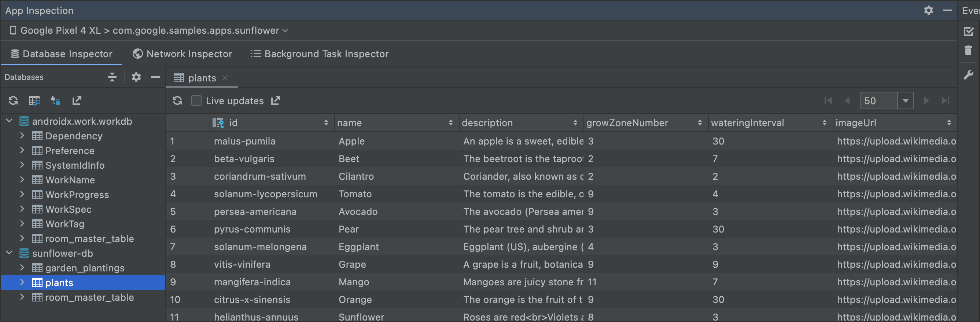Expand the garden_plantings table node
Screen dimensions: 980x322
22,268
